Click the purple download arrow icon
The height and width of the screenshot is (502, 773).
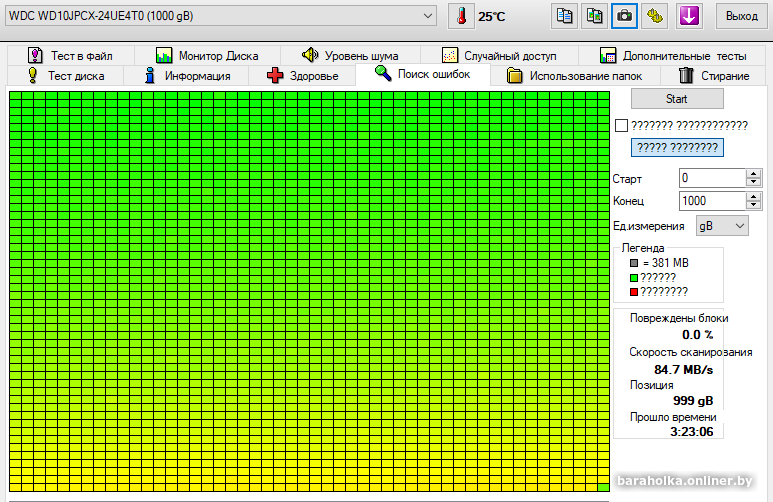coord(688,16)
